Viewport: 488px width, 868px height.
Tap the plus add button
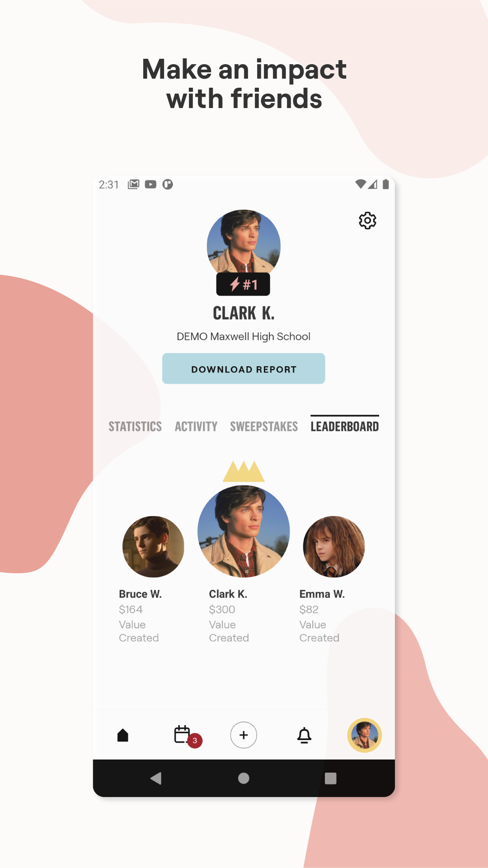coord(244,735)
